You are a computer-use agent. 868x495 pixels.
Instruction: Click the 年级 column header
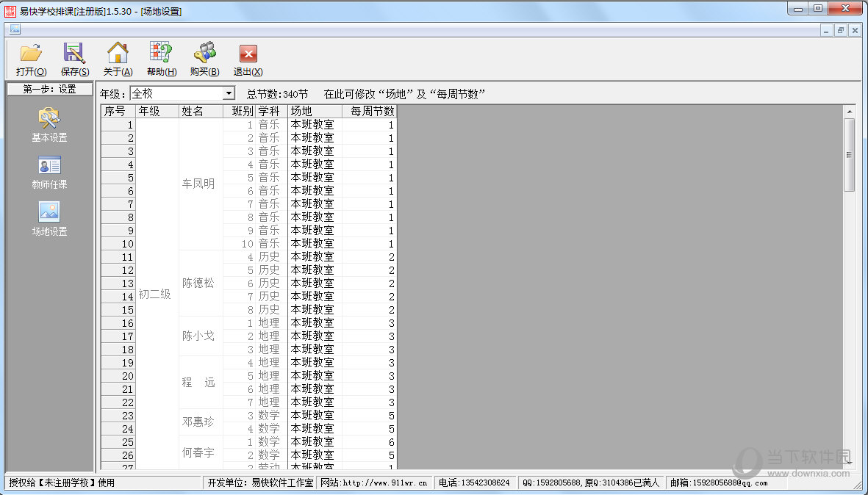click(157, 111)
